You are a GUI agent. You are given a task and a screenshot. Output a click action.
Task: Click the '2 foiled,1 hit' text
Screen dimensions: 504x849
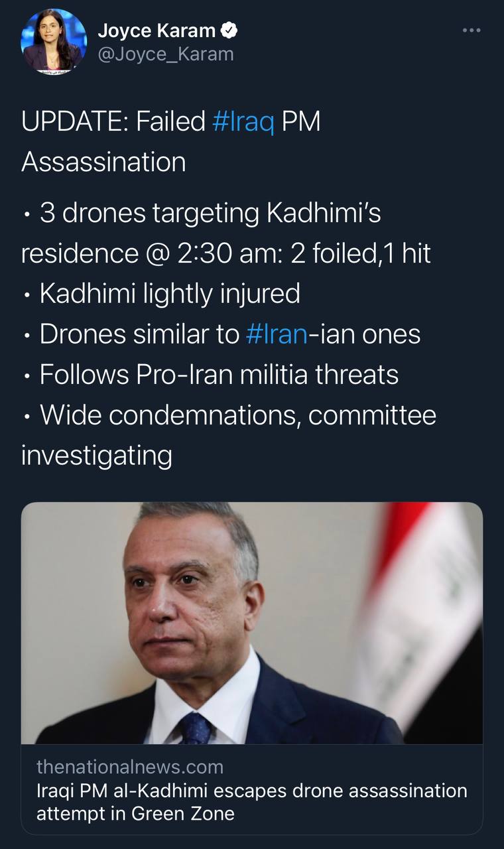[x=361, y=253]
